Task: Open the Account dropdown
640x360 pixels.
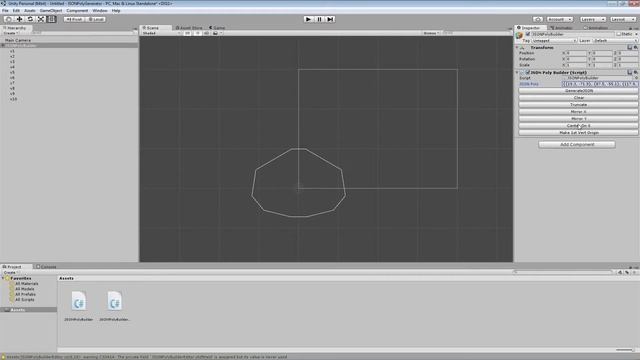Action: [560, 19]
